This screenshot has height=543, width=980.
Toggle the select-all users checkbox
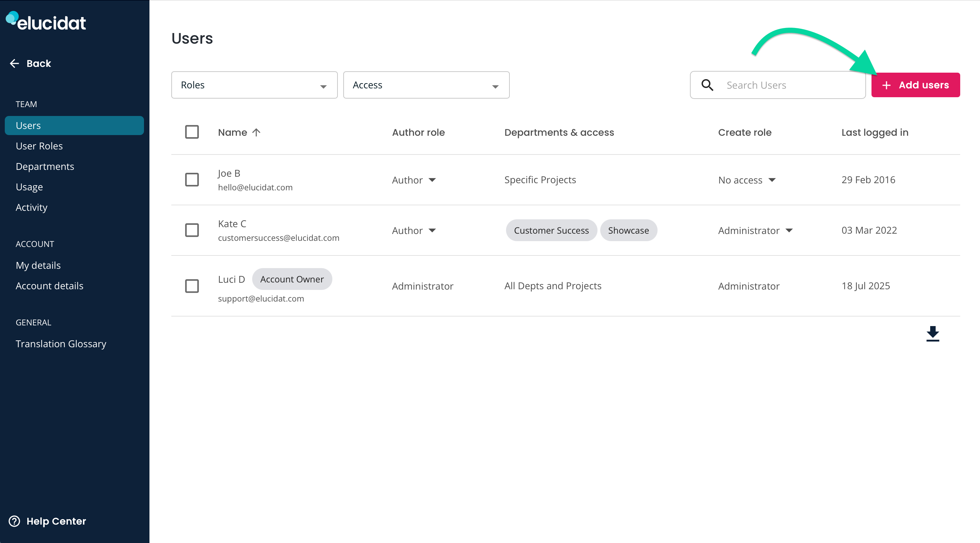click(192, 132)
